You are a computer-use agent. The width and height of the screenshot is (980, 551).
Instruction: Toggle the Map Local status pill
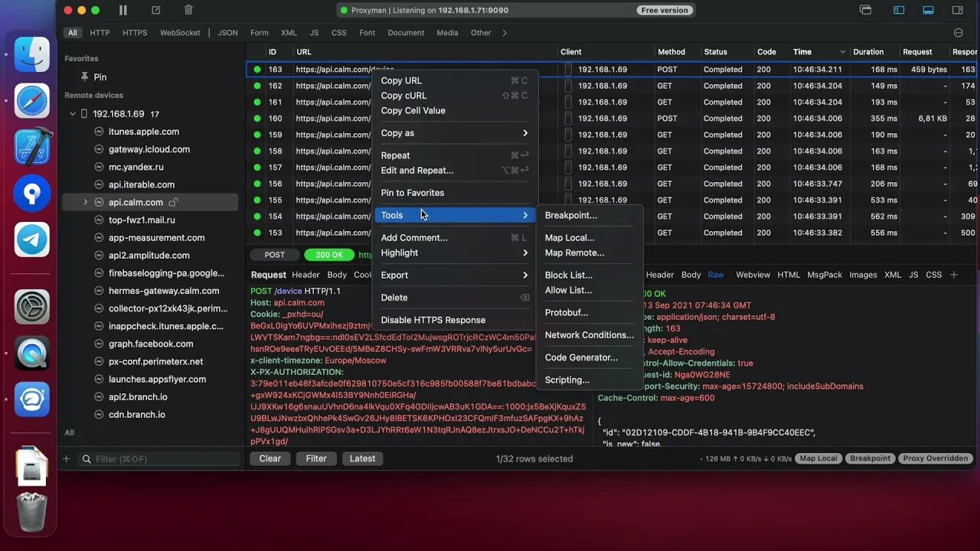point(818,458)
